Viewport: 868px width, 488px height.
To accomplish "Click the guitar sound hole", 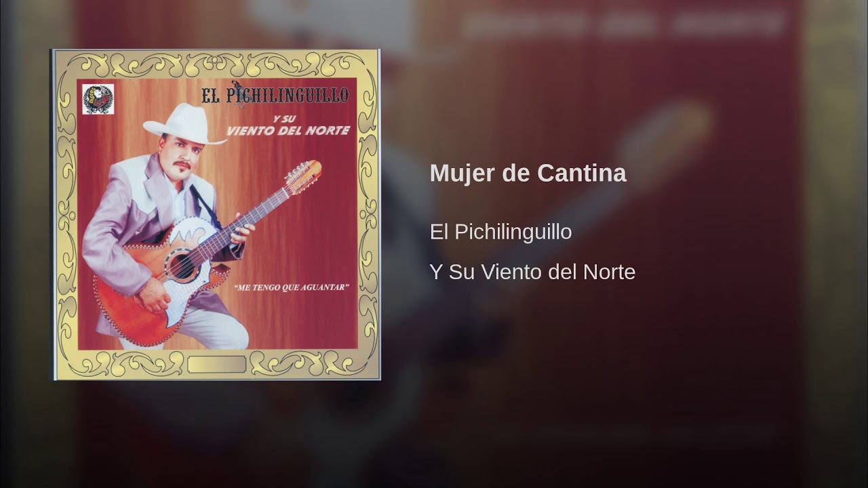I will [181, 264].
